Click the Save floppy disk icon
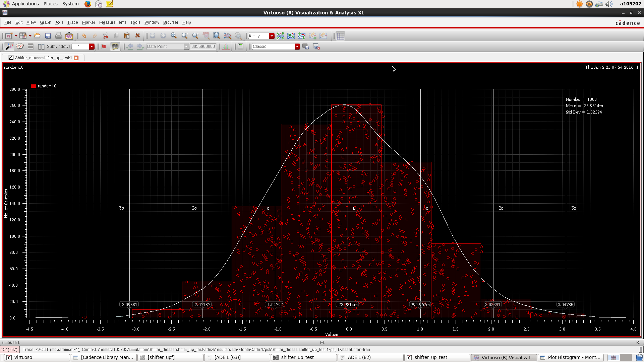 [x=48, y=36]
